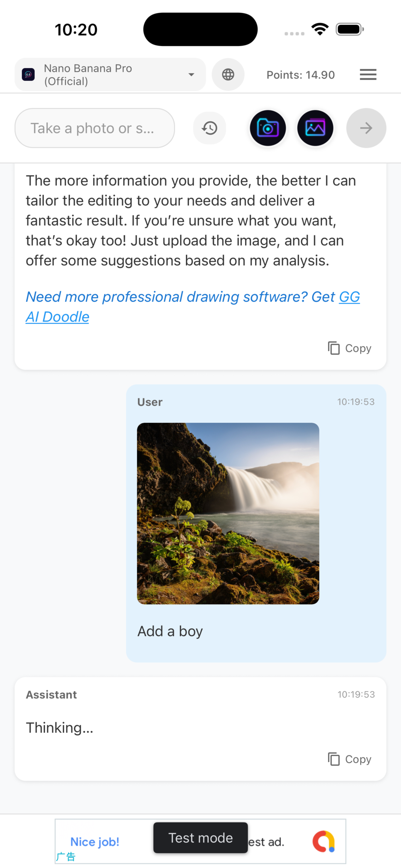
Task: Focus the Take a photo input field
Action: click(x=95, y=128)
